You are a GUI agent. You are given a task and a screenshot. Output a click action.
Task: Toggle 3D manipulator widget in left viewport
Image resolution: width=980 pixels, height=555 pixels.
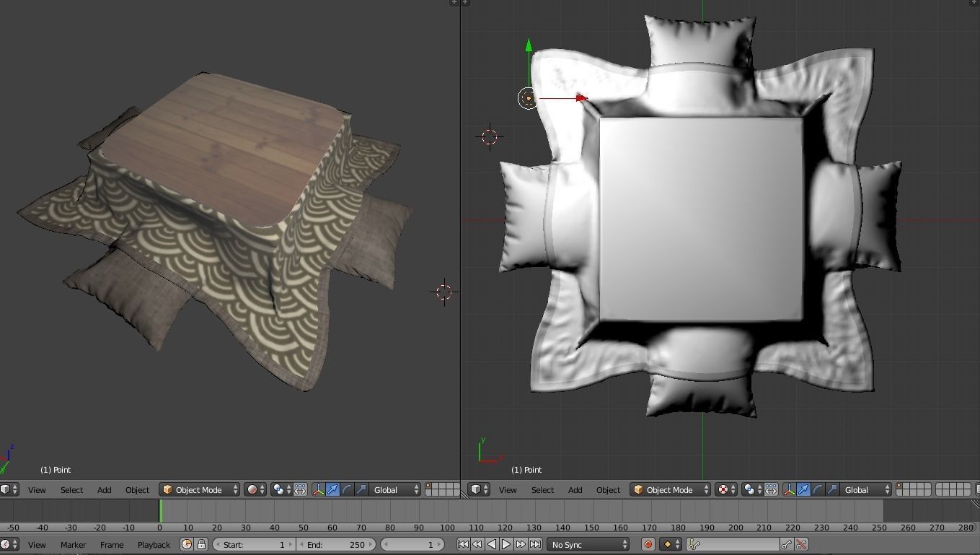pos(318,489)
